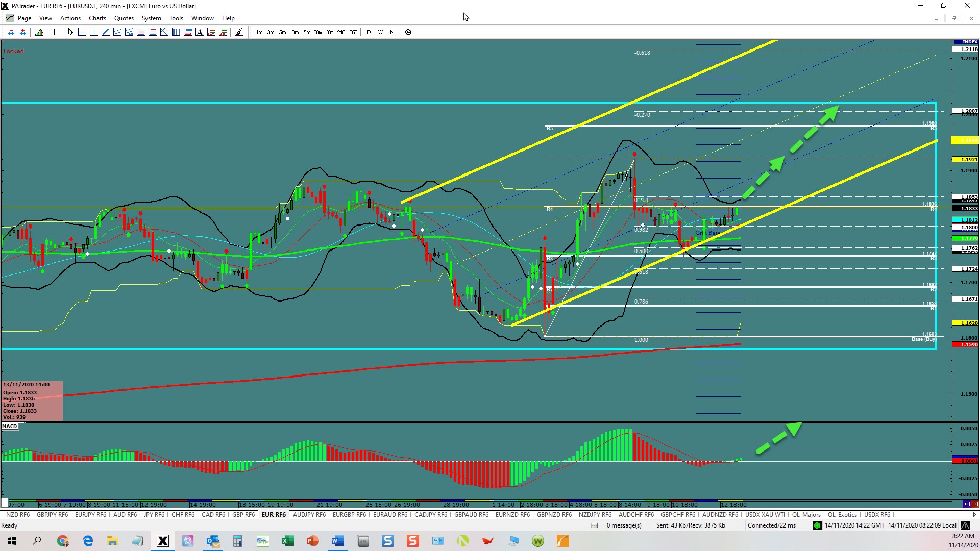This screenshot has height=551, width=980.
Task: Click the red 1.1590 price label
Action: 966,345
